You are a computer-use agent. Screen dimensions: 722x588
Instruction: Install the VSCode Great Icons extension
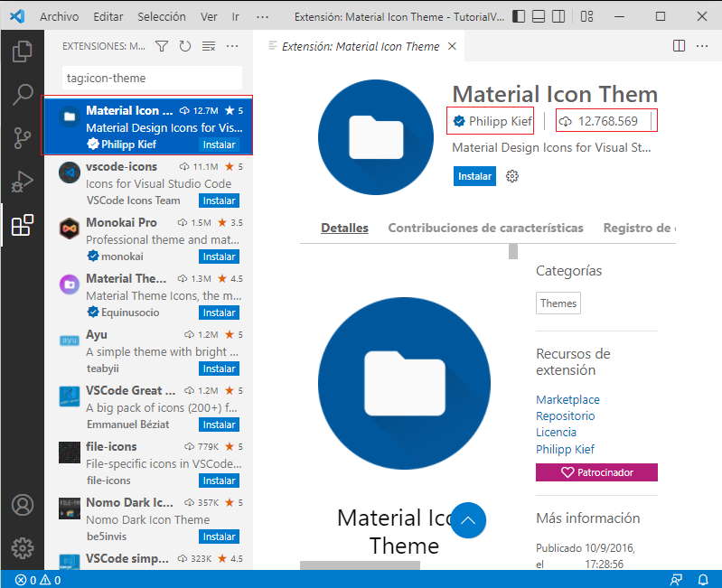[220, 425]
